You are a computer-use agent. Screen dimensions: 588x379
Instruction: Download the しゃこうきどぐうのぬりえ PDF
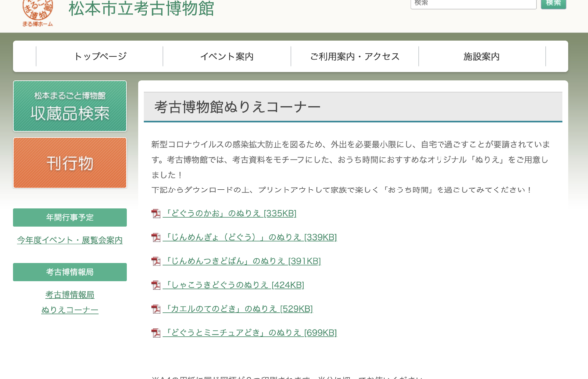[x=234, y=285]
